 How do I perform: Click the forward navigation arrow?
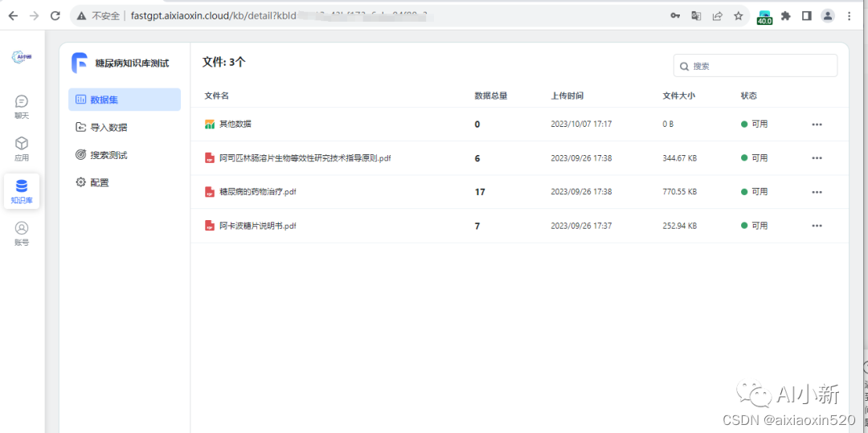pyautogui.click(x=34, y=16)
